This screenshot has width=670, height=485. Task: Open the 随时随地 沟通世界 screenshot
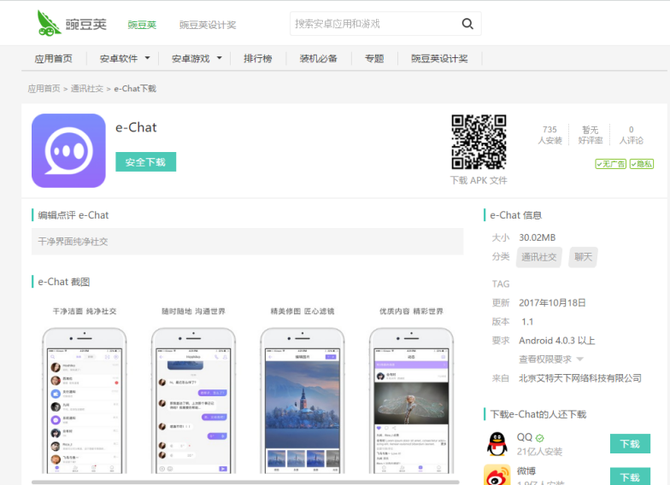pos(193,390)
